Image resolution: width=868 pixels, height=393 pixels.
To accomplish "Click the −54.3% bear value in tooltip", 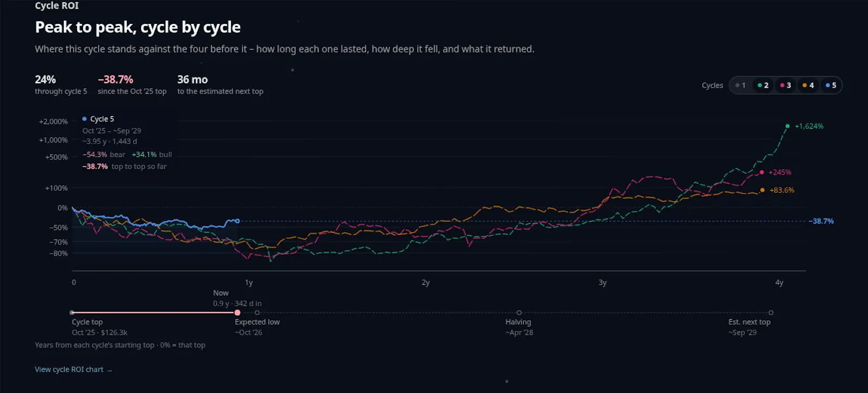I will click(x=94, y=154).
